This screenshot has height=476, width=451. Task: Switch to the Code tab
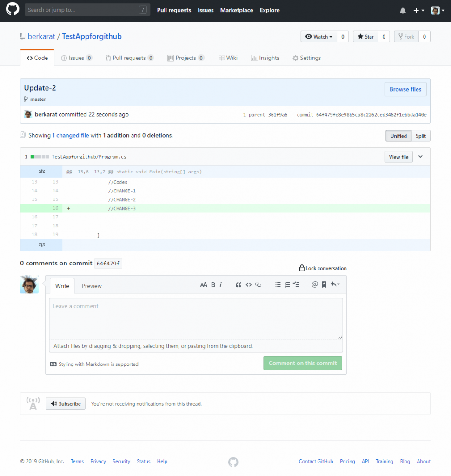pyautogui.click(x=37, y=58)
